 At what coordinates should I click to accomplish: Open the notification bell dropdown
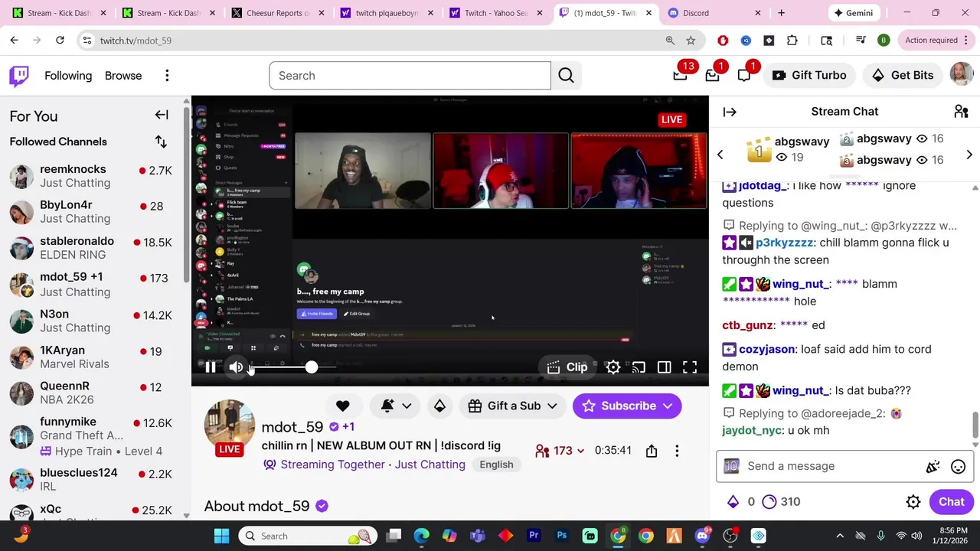pos(397,406)
